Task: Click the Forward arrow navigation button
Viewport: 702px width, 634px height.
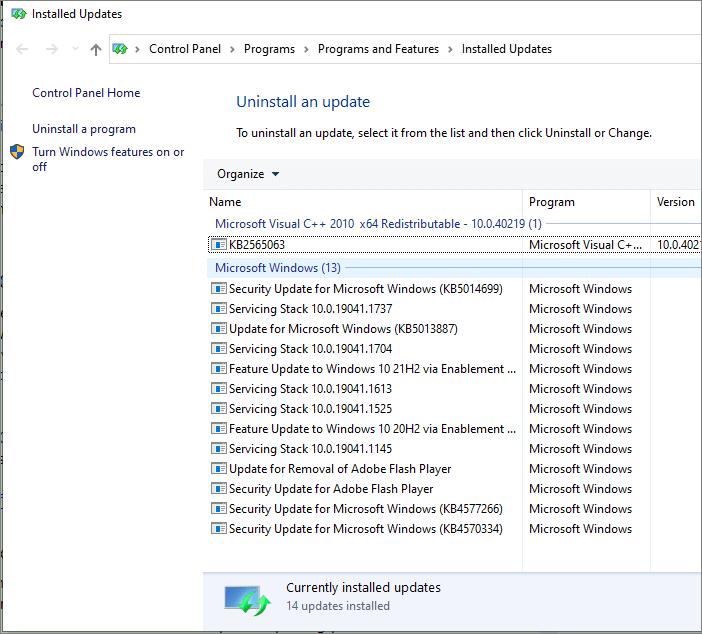Action: (52, 49)
